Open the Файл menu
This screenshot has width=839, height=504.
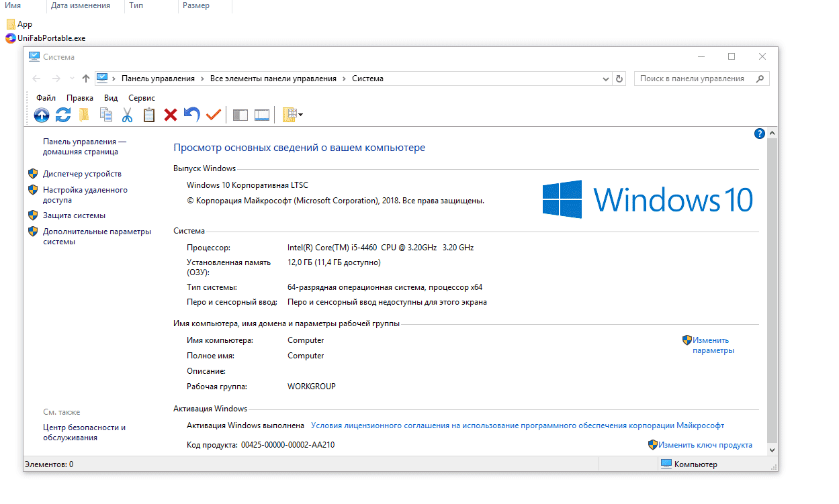point(46,98)
